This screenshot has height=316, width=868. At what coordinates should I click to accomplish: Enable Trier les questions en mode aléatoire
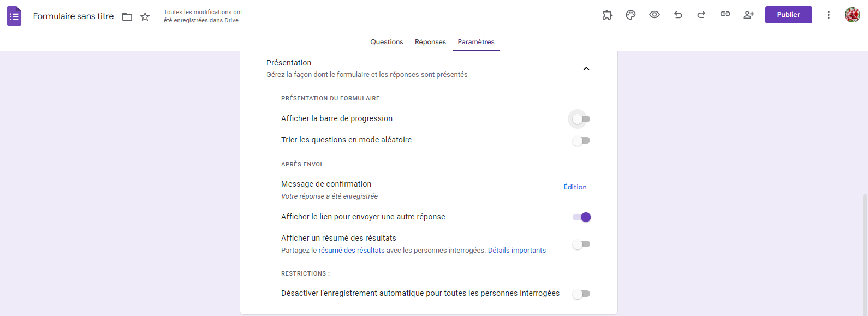coord(581,140)
